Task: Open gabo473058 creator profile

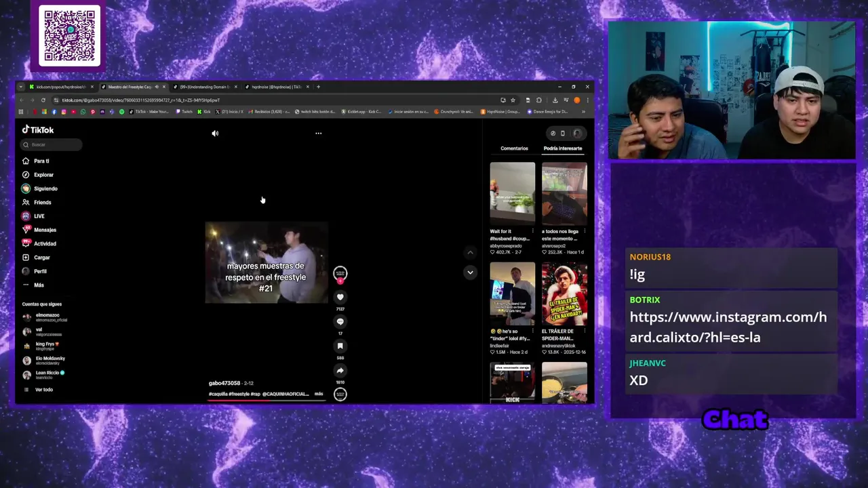Action: point(224,383)
